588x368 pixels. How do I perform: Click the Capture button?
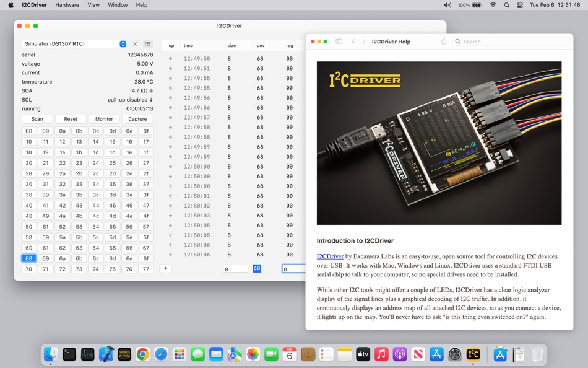tap(137, 119)
